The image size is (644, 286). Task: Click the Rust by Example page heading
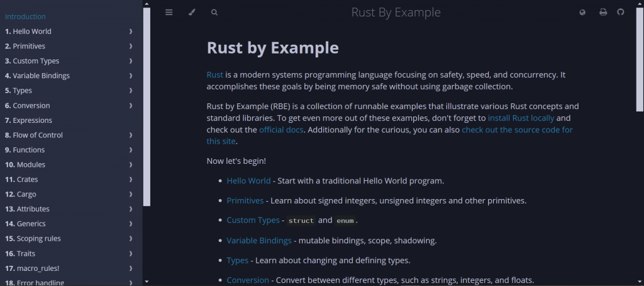click(x=273, y=48)
